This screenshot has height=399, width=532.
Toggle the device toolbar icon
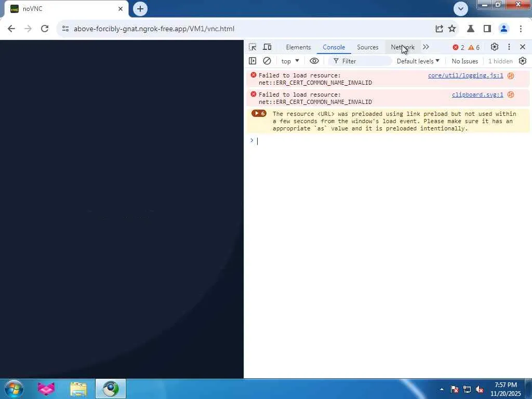point(268,47)
